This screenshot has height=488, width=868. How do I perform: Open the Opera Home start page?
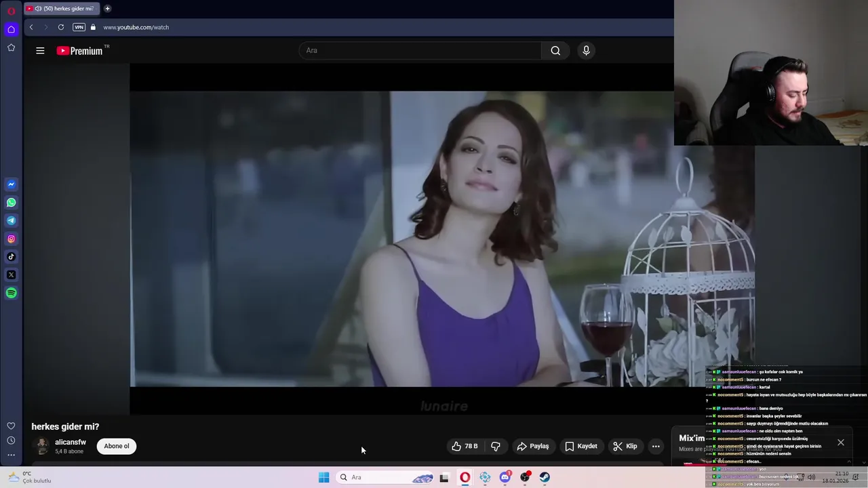pyautogui.click(x=11, y=29)
